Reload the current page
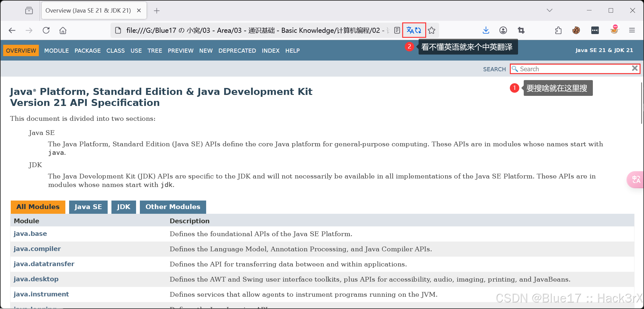644x309 pixels. click(46, 30)
